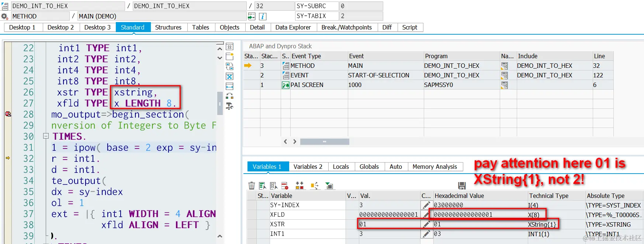Click navigation icon in METHOD stack row
This screenshot has width=644, height=244.
coord(505,66)
